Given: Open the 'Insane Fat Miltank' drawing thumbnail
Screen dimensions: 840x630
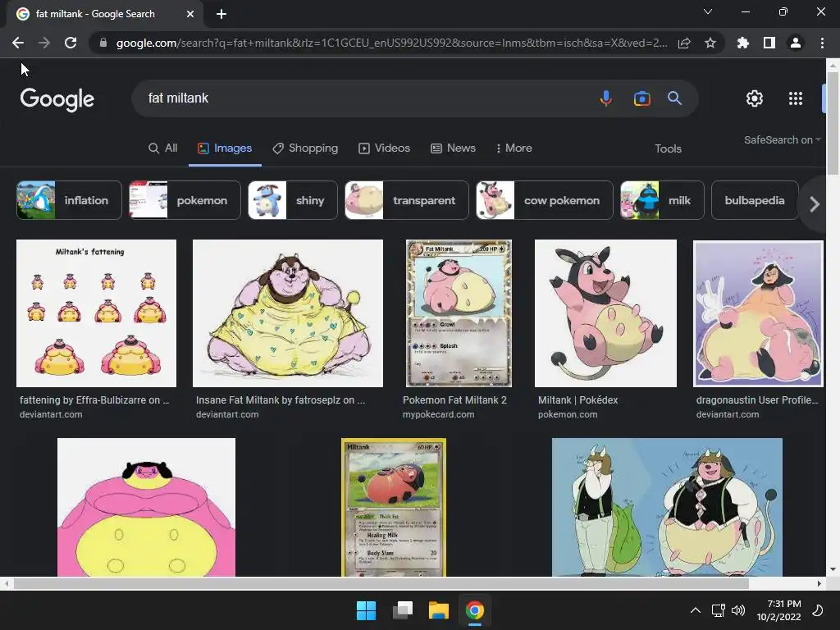Looking at the screenshot, I should (288, 313).
